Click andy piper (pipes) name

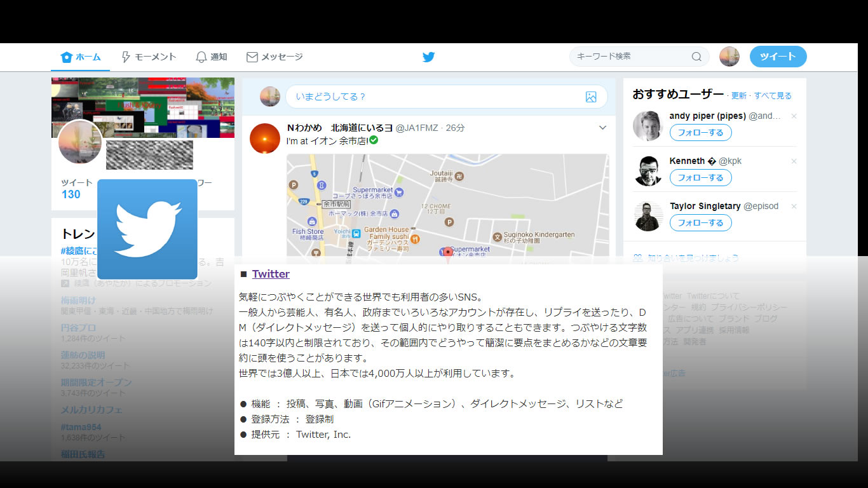pyautogui.click(x=707, y=116)
